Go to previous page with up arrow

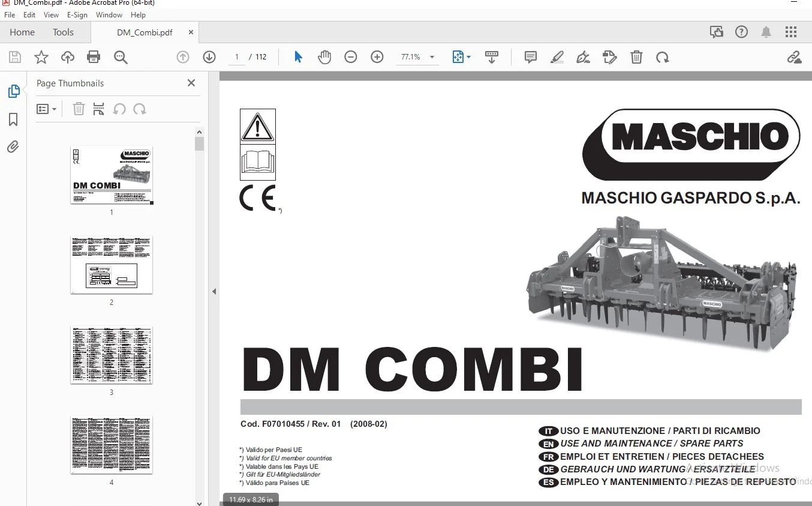coord(183,57)
